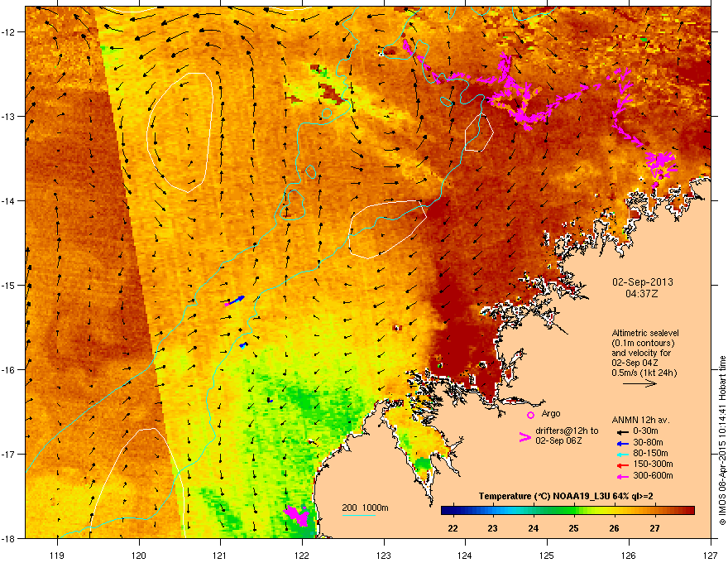The height and width of the screenshot is (563, 728).
Task: Click the red 150-300m arrow legend symbol
Action: pyautogui.click(x=623, y=464)
